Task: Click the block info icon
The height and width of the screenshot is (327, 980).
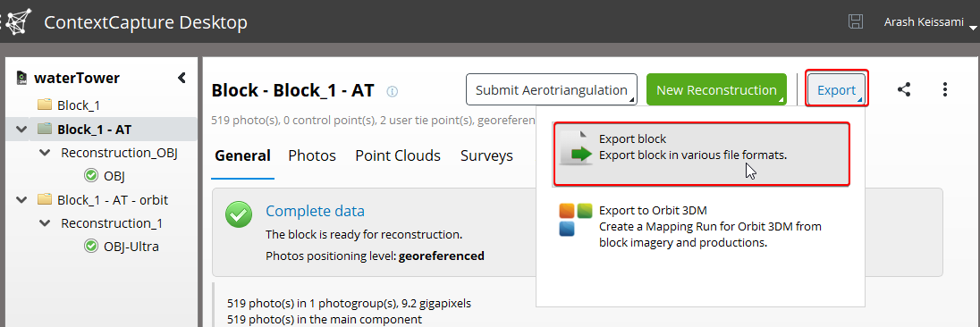Action: point(392,91)
